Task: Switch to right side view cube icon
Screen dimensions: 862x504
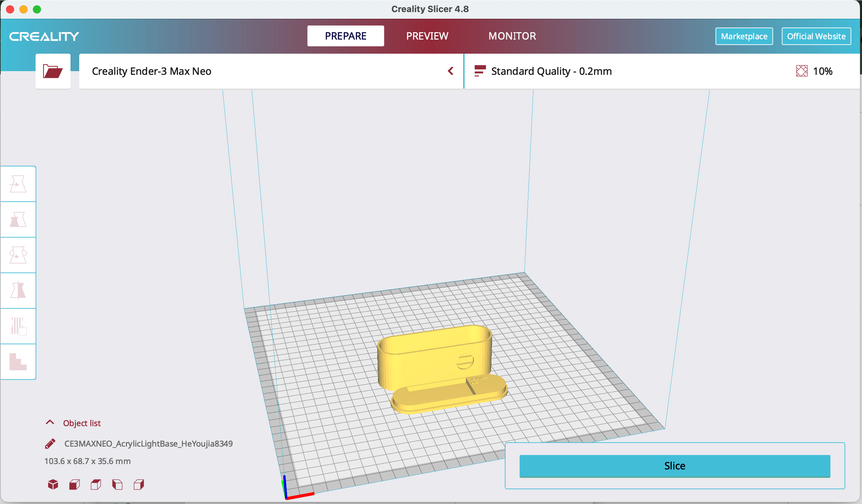Action: point(139,484)
